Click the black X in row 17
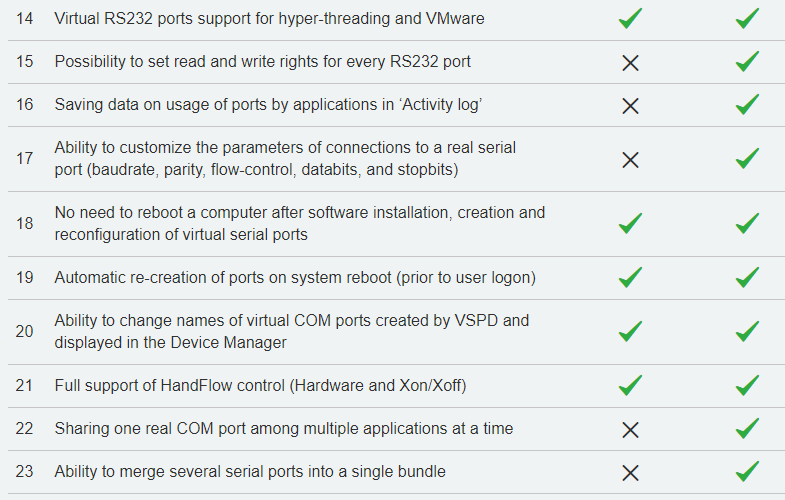Viewport: 785px width, 500px height. click(x=630, y=160)
